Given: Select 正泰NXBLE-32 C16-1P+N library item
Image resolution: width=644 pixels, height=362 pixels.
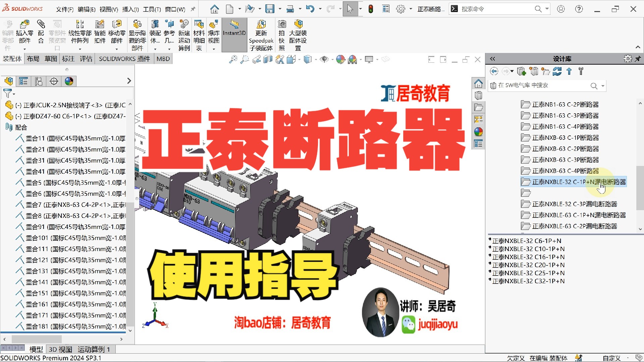Looking at the screenshot, I should pos(528,257).
